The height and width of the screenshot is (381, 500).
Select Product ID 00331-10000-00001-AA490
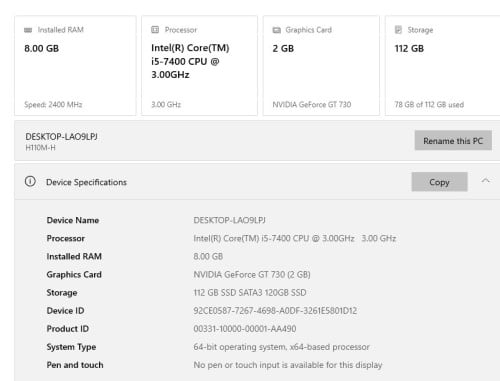tap(245, 329)
